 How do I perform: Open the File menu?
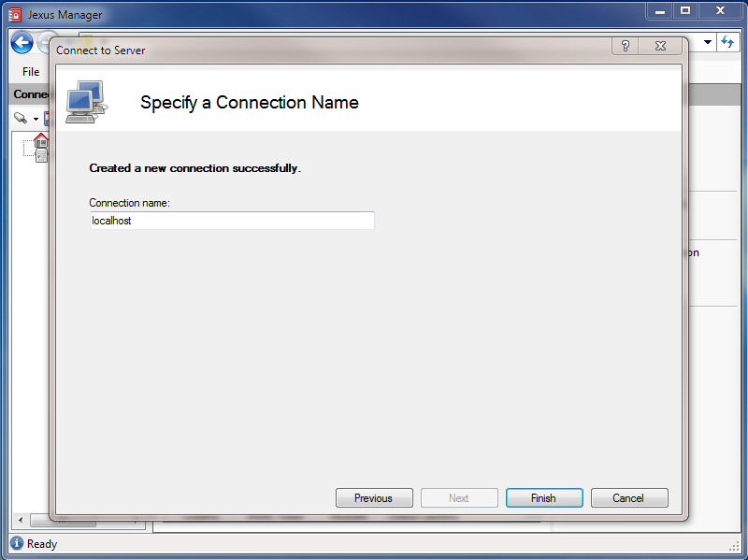click(x=30, y=71)
